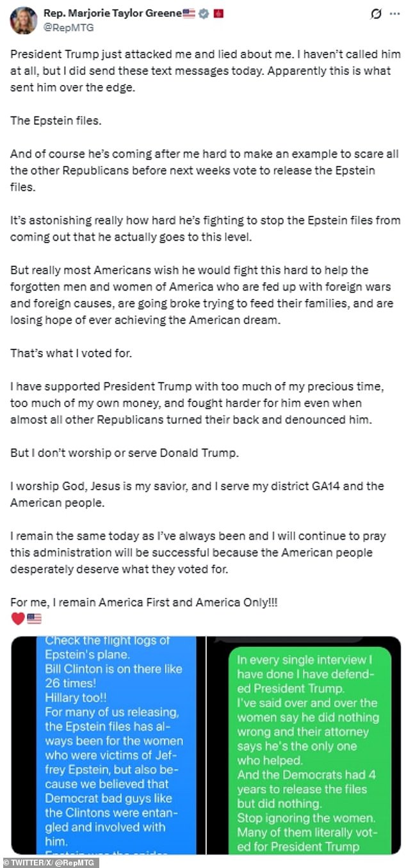Click the blue verified checkmark badge
Viewport: 406px width, 868px height.
(204, 14)
